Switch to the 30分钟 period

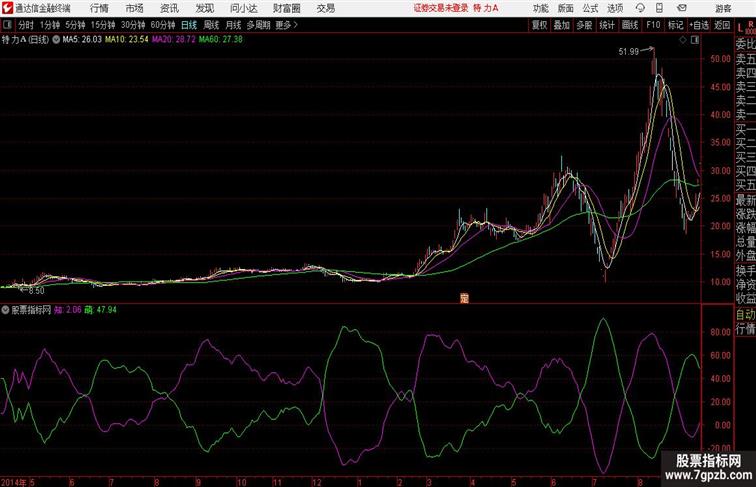coord(133,25)
